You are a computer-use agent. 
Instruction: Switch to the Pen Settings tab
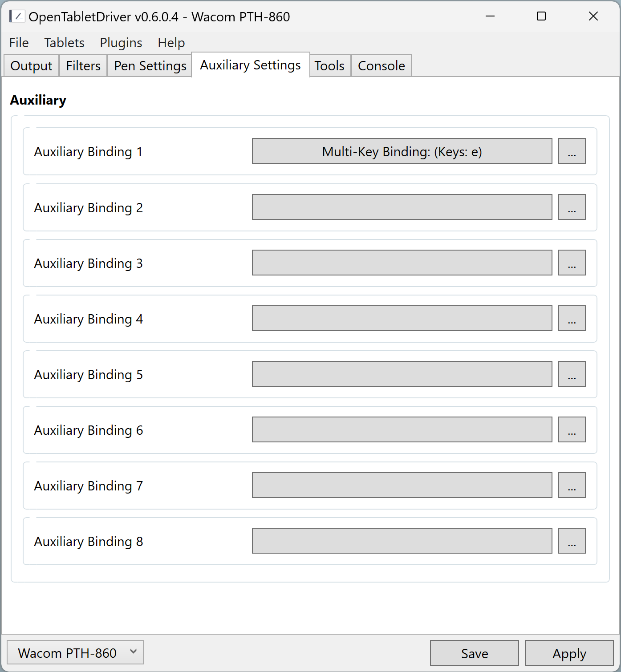pyautogui.click(x=150, y=66)
